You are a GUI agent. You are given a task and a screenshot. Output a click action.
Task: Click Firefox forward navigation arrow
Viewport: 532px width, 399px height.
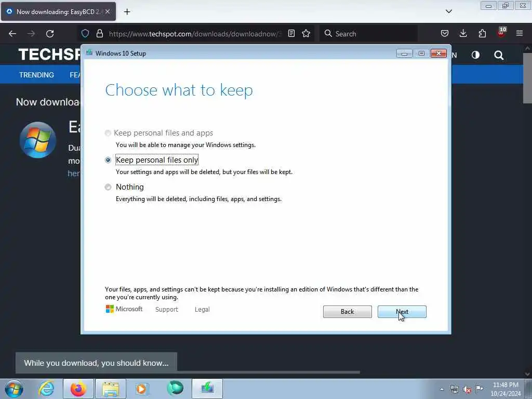click(x=31, y=34)
